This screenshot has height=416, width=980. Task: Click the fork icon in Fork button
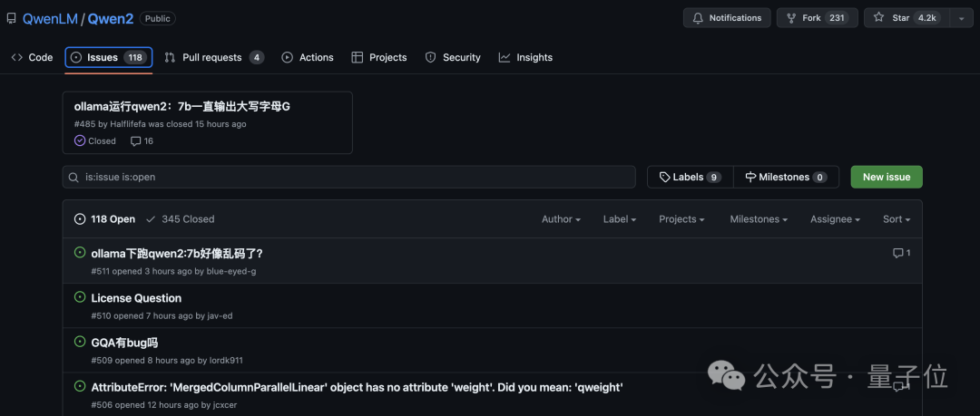792,18
